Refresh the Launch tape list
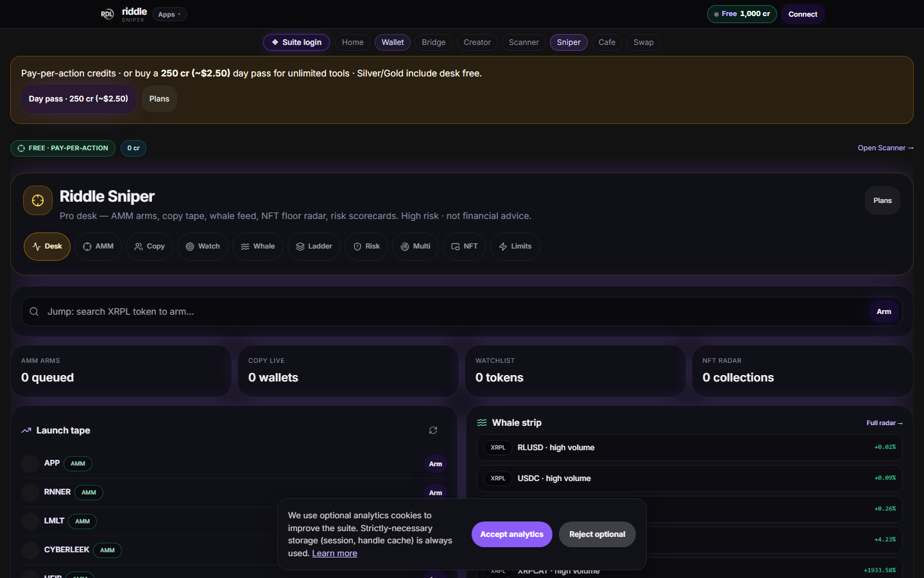The height and width of the screenshot is (578, 924). pyautogui.click(x=433, y=430)
